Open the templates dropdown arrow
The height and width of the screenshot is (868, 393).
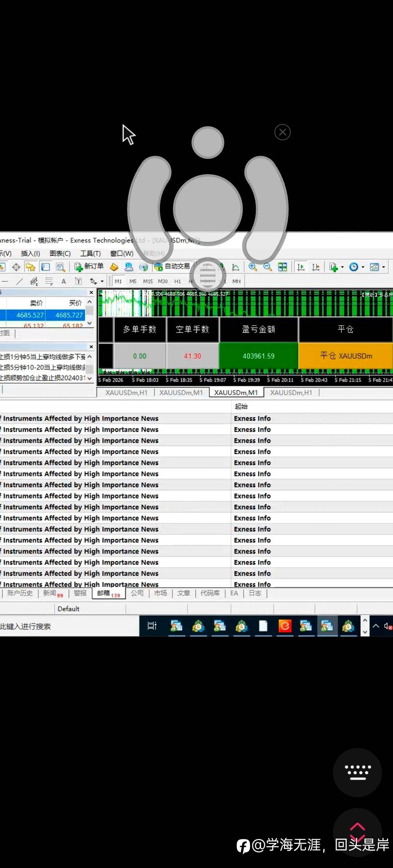click(384, 268)
